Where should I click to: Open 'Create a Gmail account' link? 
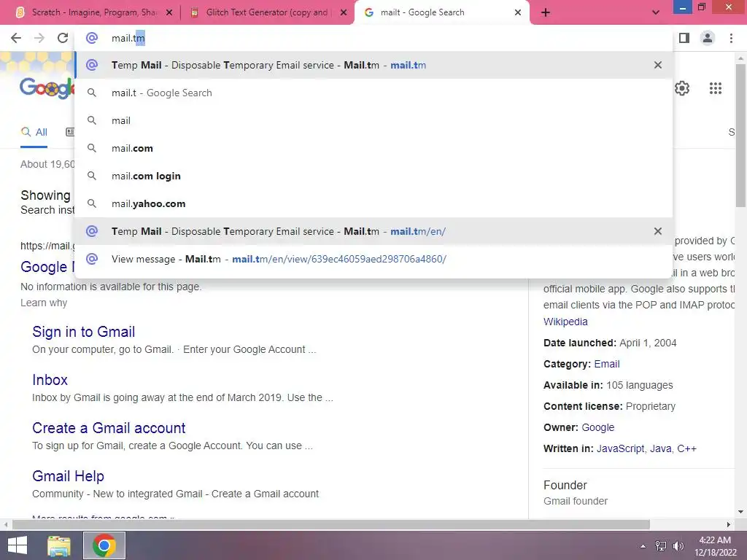pos(109,427)
